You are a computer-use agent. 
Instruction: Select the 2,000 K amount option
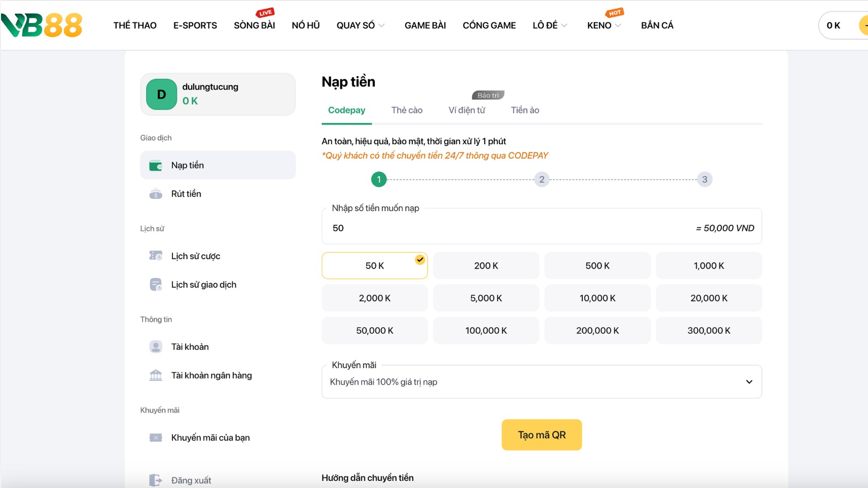pyautogui.click(x=375, y=298)
